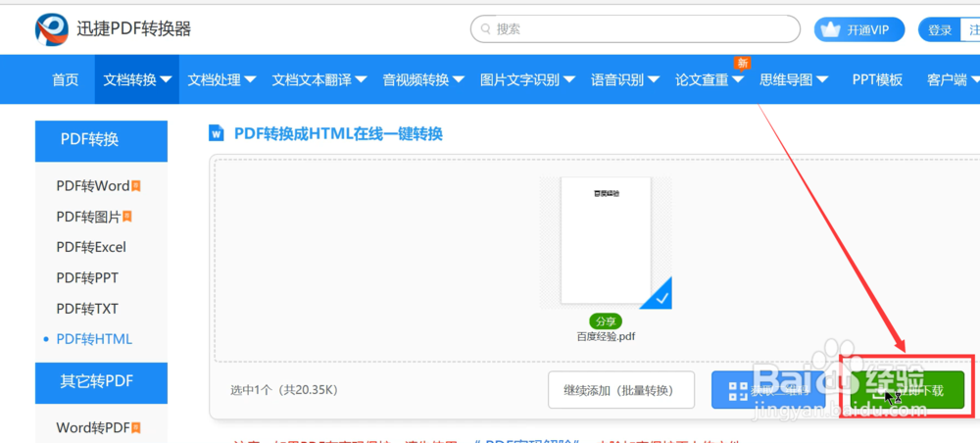Click the green 立即下载 button
This screenshot has width=980, height=443.
906,390
